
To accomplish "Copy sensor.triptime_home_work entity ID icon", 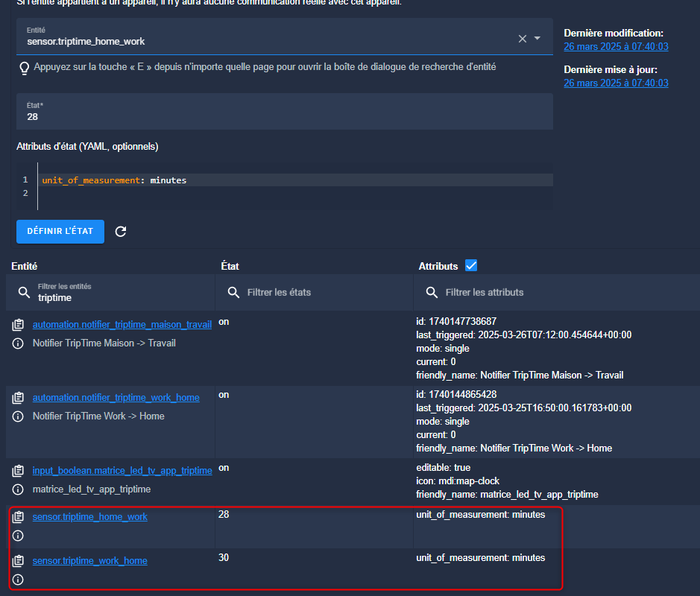I will (18, 517).
